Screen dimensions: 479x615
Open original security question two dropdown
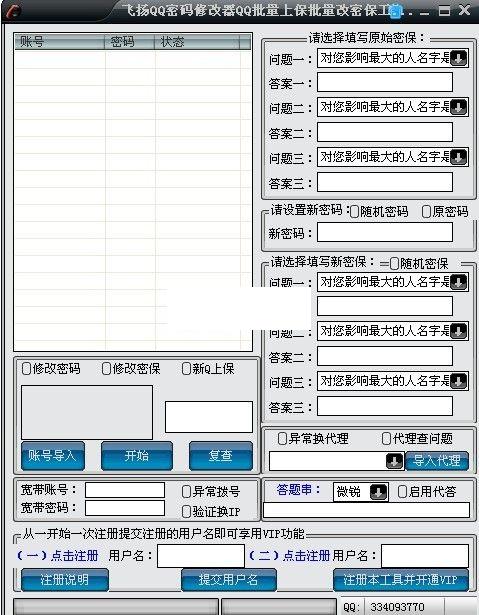tap(458, 107)
